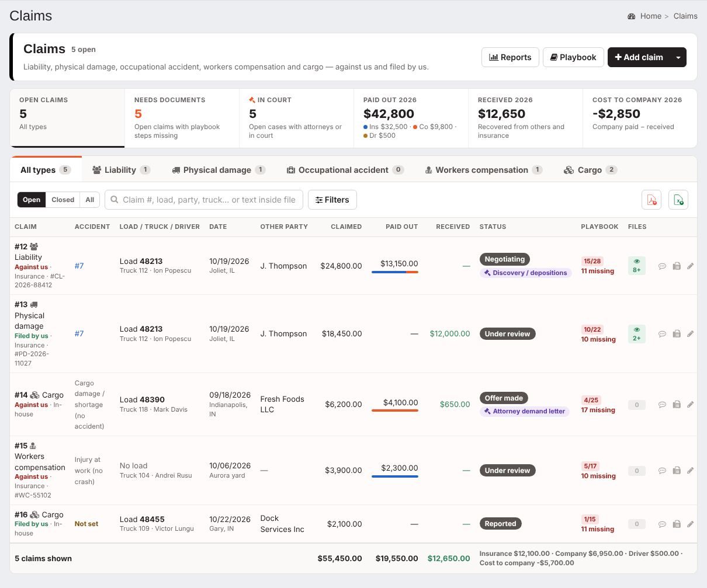Open comments for claim #12
The width and height of the screenshot is (707, 588).
662,266
